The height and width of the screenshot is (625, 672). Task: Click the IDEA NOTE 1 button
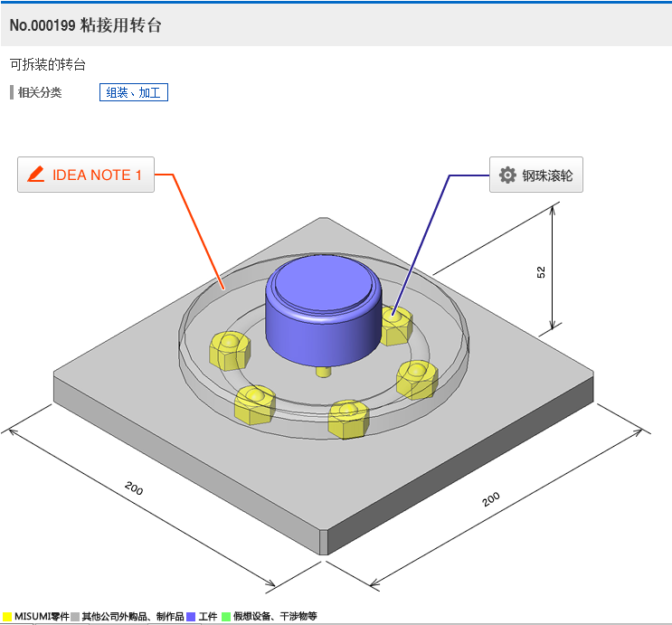[x=86, y=175]
